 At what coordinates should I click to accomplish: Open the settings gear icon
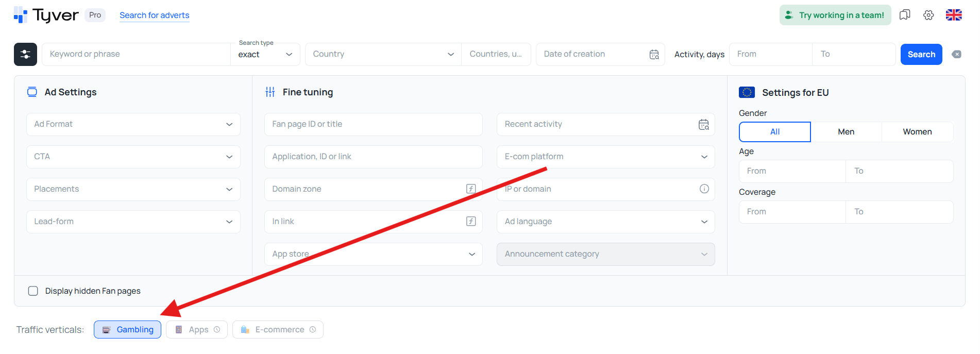(929, 15)
